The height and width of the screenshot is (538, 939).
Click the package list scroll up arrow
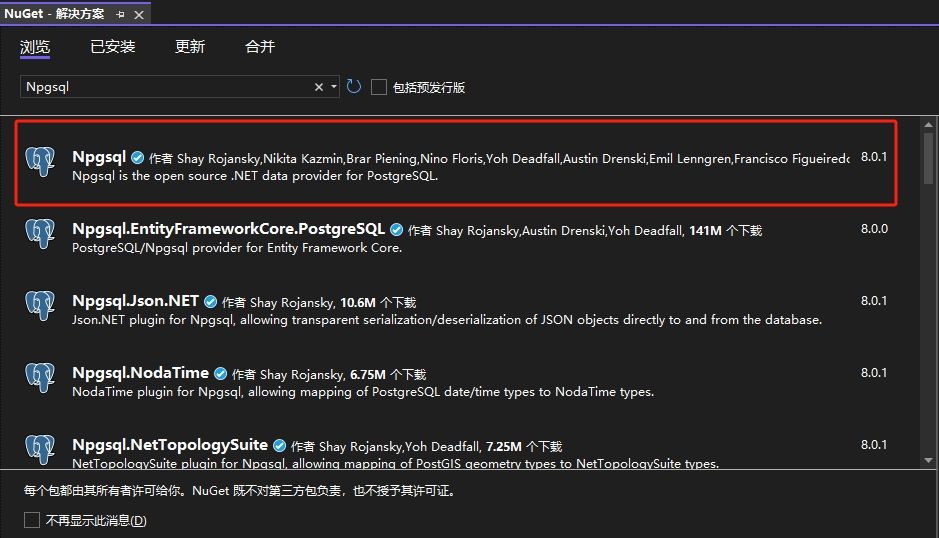click(x=928, y=125)
